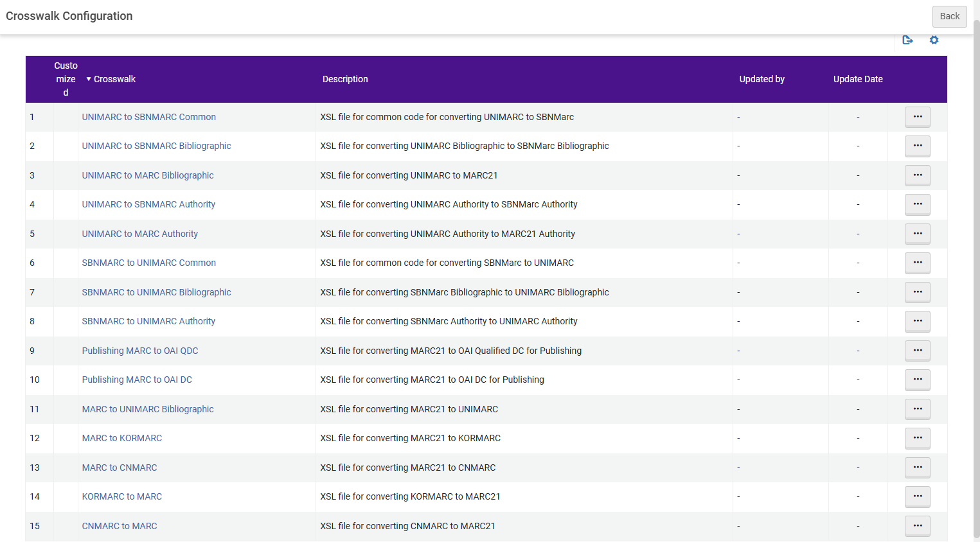Select 'XSL file for converting KORMARC to MARC21' description

[410, 496]
